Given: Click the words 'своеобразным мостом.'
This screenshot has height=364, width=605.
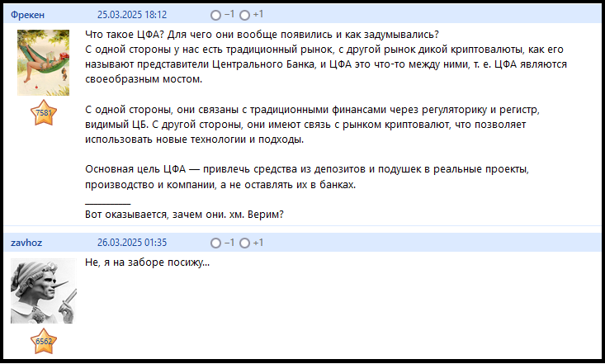Looking at the screenshot, I should [144, 79].
